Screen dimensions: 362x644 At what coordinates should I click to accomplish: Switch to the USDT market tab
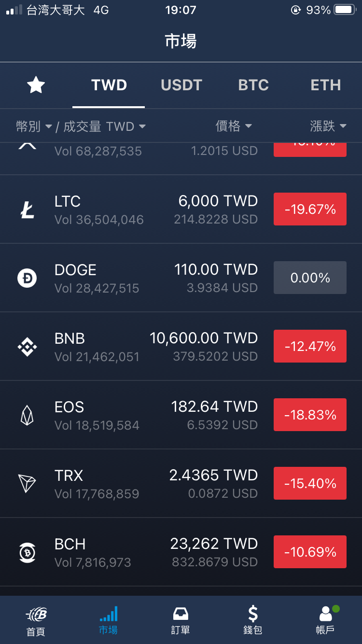click(x=181, y=85)
